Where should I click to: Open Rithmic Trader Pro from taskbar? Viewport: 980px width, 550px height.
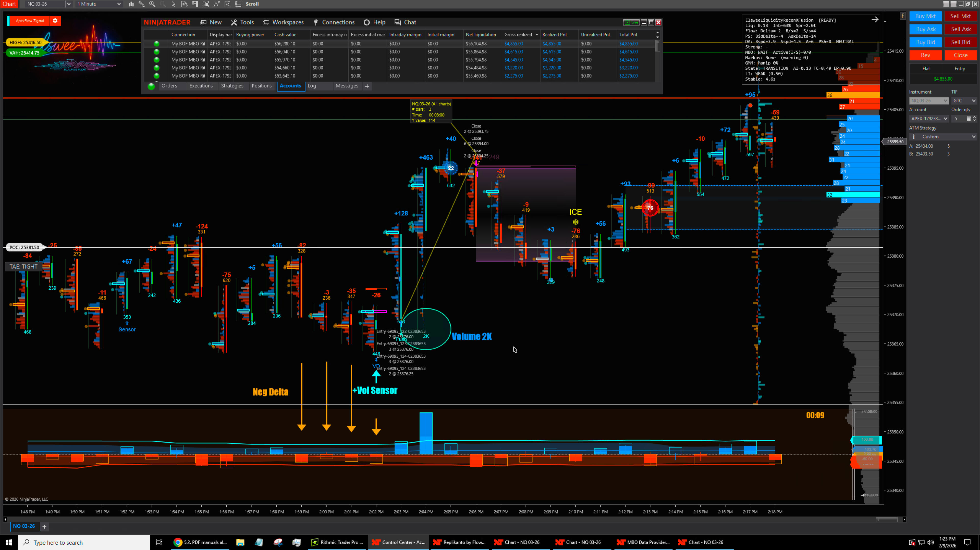point(337,542)
